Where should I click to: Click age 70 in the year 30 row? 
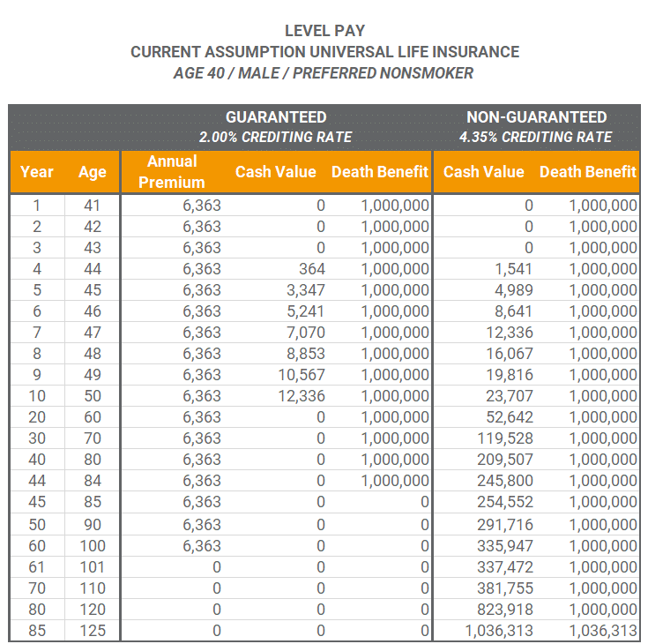click(93, 438)
